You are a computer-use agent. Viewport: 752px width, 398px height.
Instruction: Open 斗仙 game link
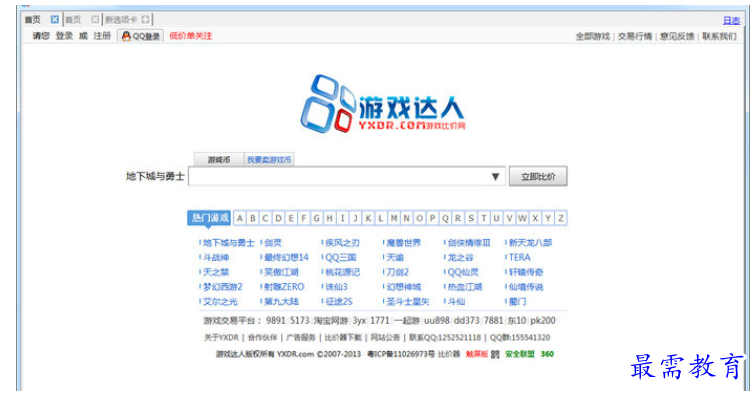(456, 302)
